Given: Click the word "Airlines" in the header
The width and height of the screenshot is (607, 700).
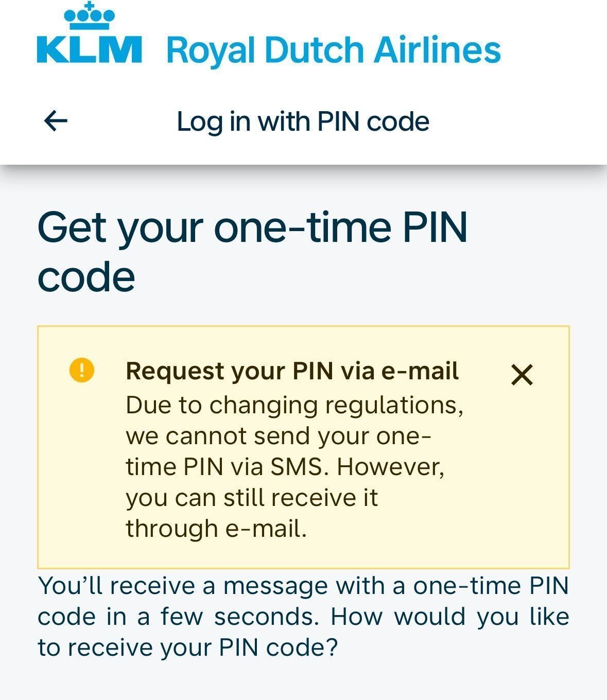Looking at the screenshot, I should [x=437, y=50].
